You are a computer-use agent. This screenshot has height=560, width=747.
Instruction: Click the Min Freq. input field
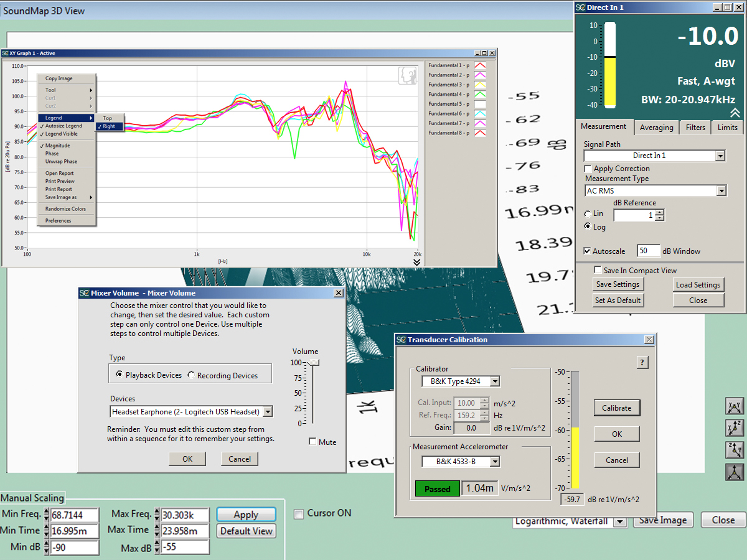[x=74, y=515]
